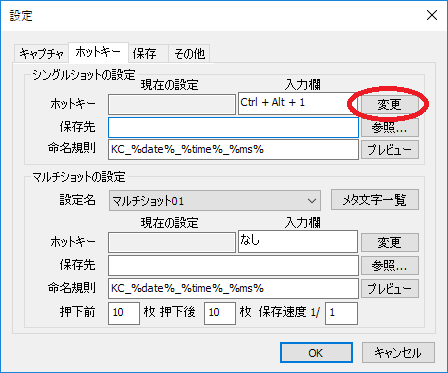Focus the Ctrl + Alt + 1 input field
Screen dimensions: 448x373
coord(298,104)
